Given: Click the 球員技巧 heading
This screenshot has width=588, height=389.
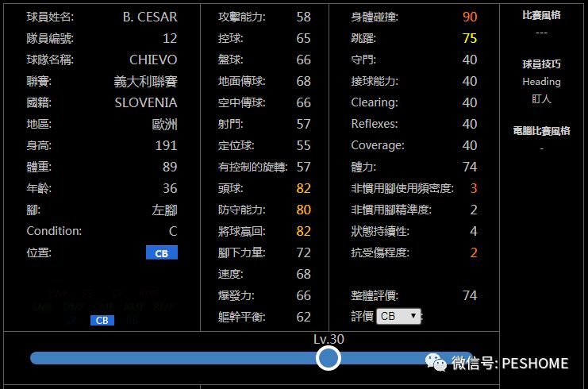Looking at the screenshot, I should coord(541,64).
